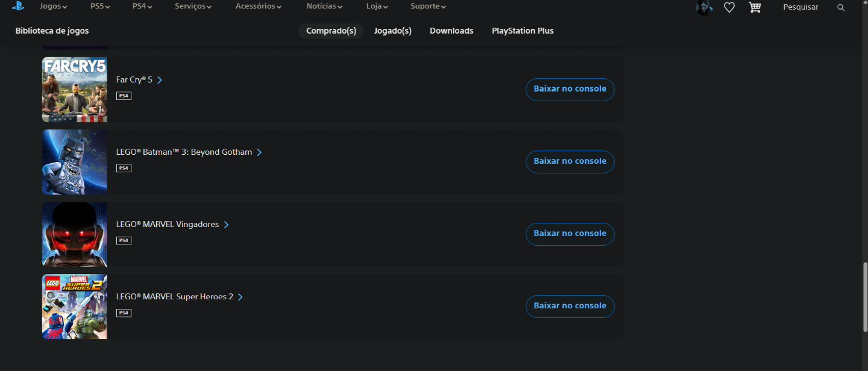Open the LEGO MARVEL Super Heroes 2 link

pyautogui.click(x=180, y=296)
